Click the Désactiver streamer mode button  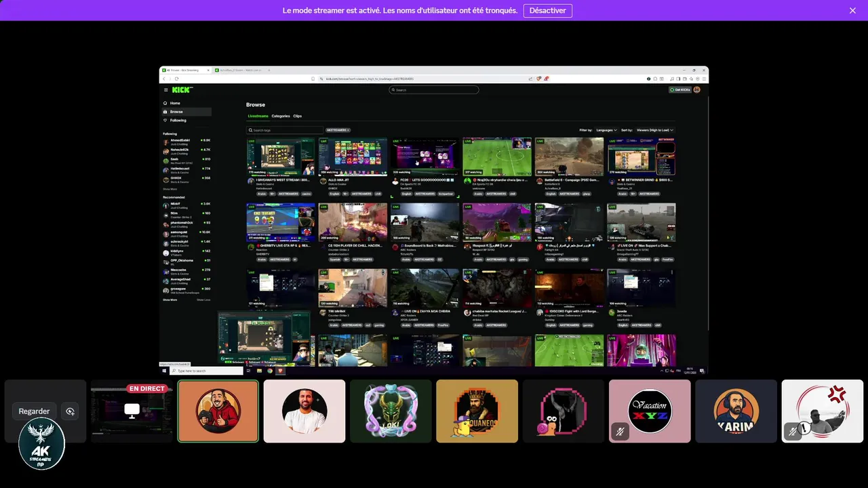[x=548, y=11]
